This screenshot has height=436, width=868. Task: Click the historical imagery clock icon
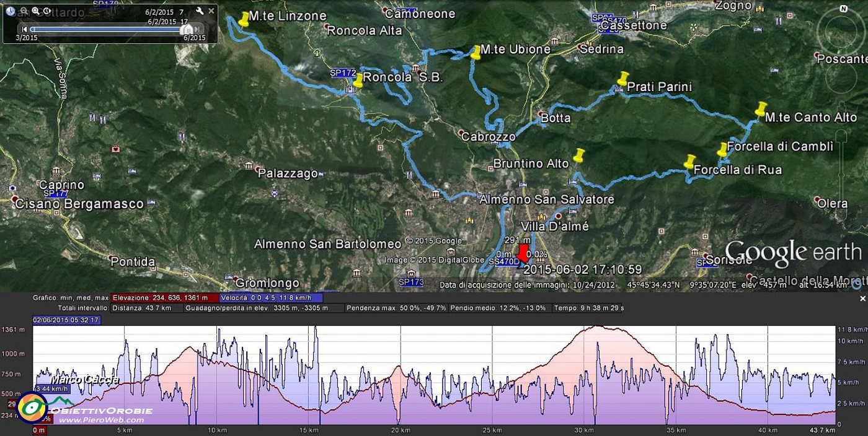[x=11, y=11]
